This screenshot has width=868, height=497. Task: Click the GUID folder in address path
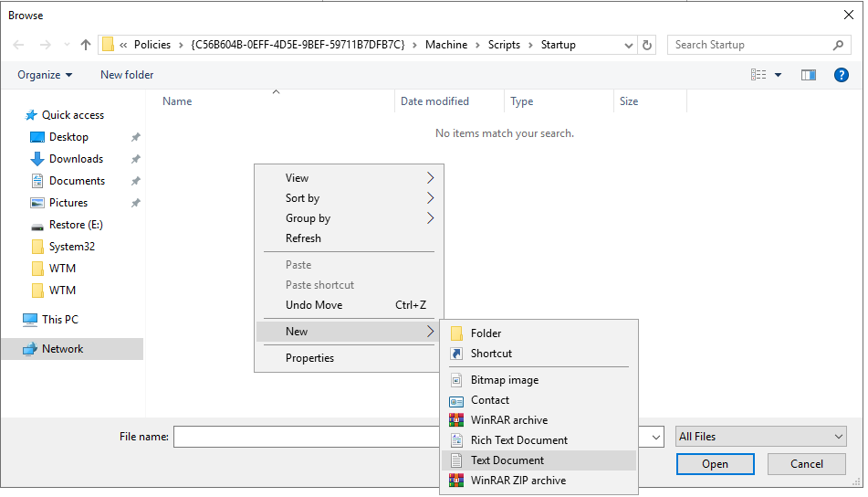[298, 45]
